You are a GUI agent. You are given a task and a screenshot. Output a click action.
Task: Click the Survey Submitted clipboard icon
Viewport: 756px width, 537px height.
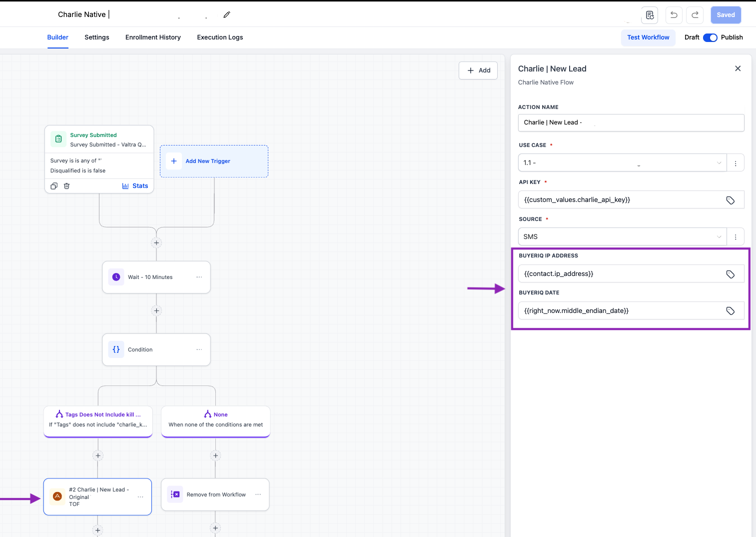[x=58, y=139]
